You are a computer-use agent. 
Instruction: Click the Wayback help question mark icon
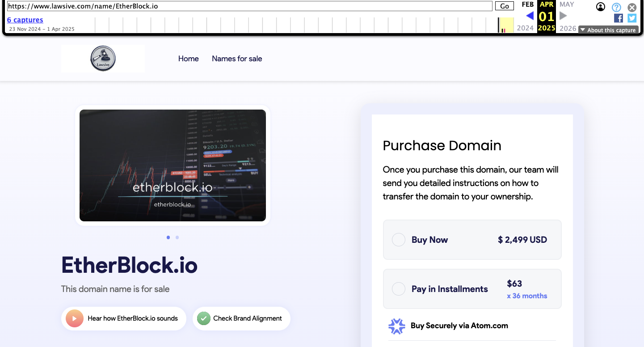pyautogui.click(x=616, y=7)
